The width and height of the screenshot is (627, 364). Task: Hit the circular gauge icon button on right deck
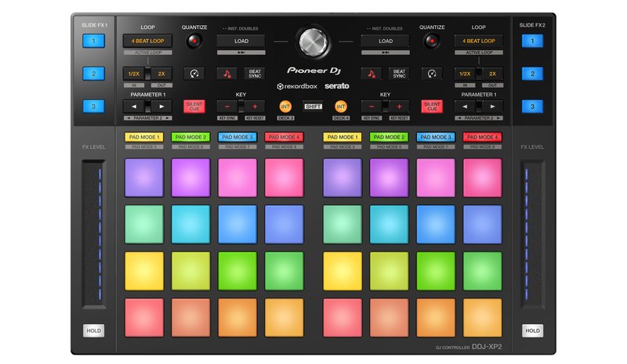(432, 74)
